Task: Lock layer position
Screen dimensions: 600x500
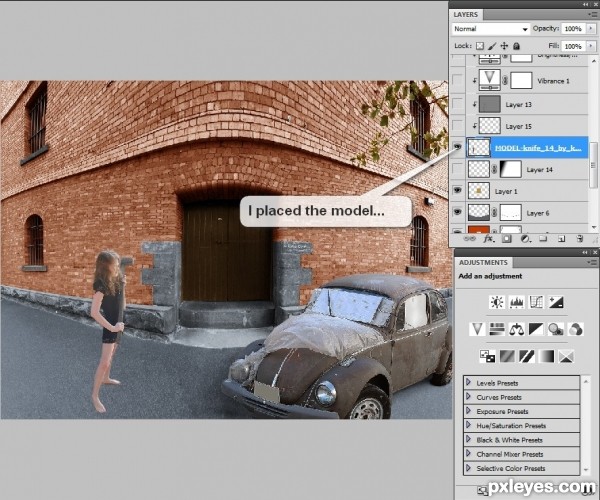Action: click(x=504, y=46)
